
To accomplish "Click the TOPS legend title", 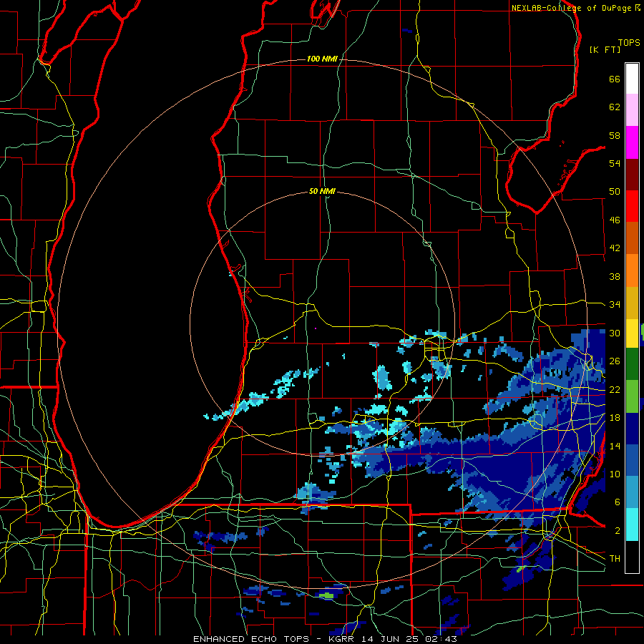I will click(629, 42).
